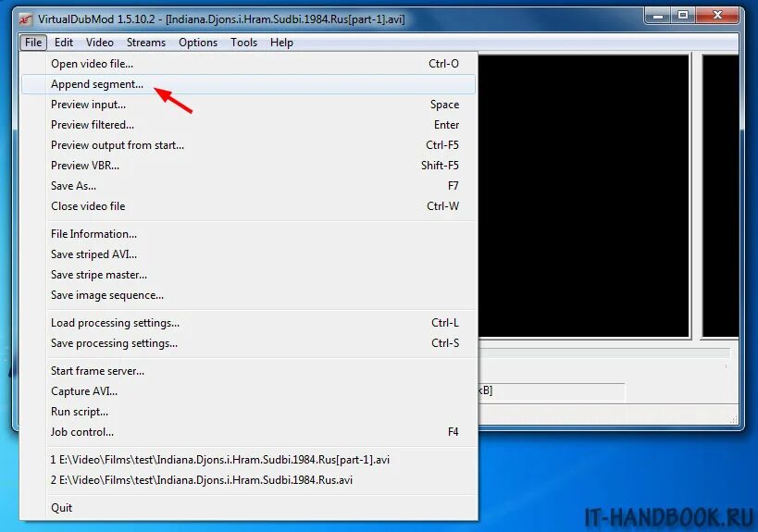Open the Tools menu

pos(243,43)
